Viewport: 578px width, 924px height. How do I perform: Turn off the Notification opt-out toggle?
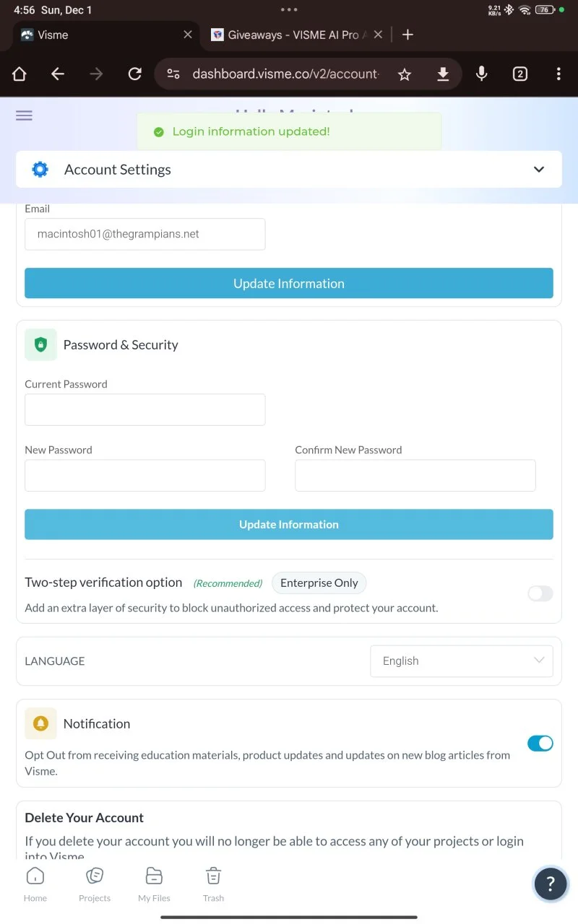click(540, 743)
